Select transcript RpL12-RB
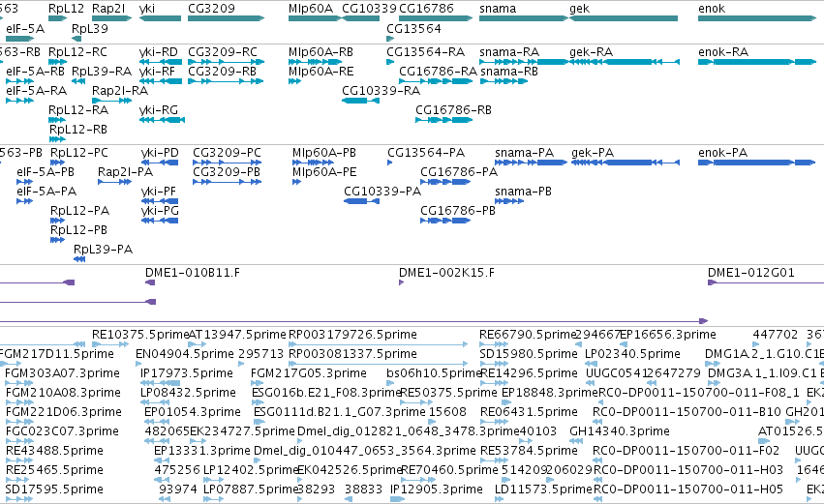The width and height of the screenshot is (824, 504). pyautogui.click(x=57, y=139)
